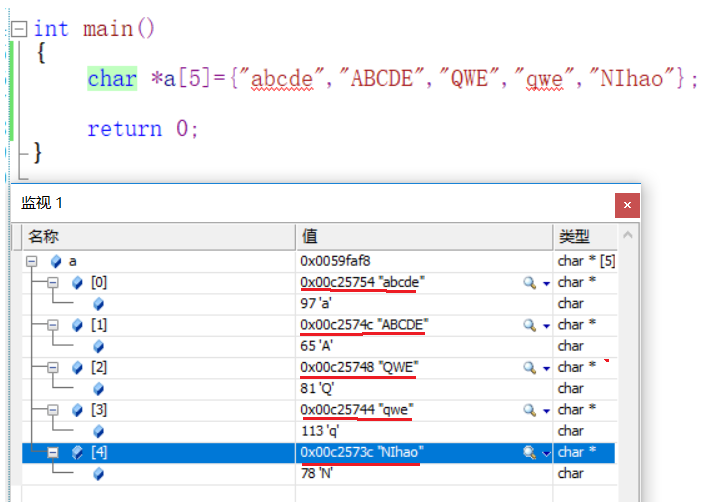Click the 类型 column header
The height and width of the screenshot is (502, 716).
[585, 237]
